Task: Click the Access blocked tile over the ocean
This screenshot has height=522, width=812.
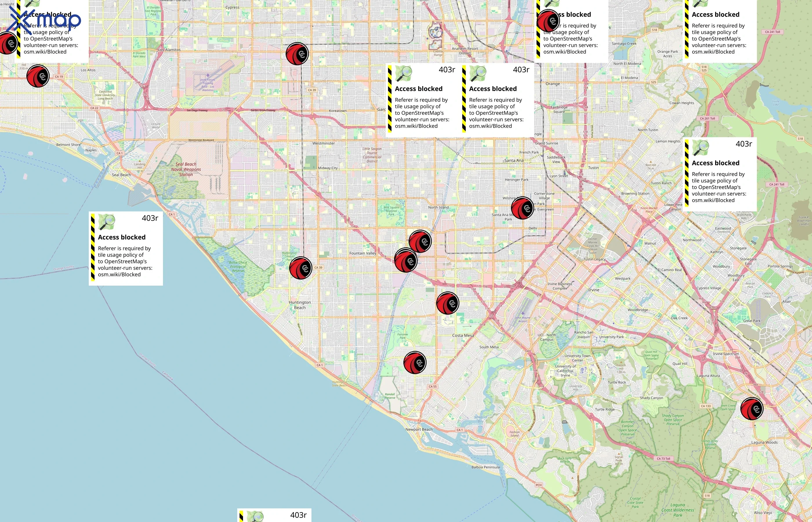Action: pyautogui.click(x=126, y=249)
